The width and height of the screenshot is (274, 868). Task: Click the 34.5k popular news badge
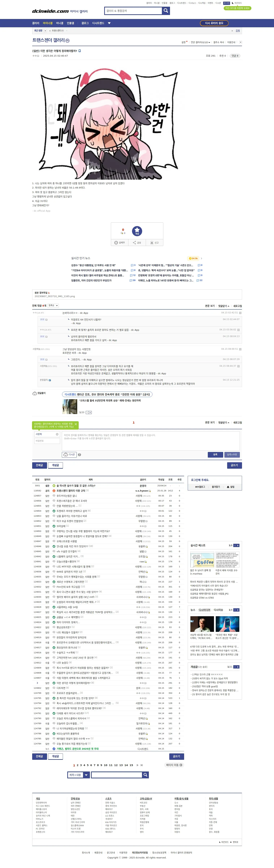pos(194,258)
